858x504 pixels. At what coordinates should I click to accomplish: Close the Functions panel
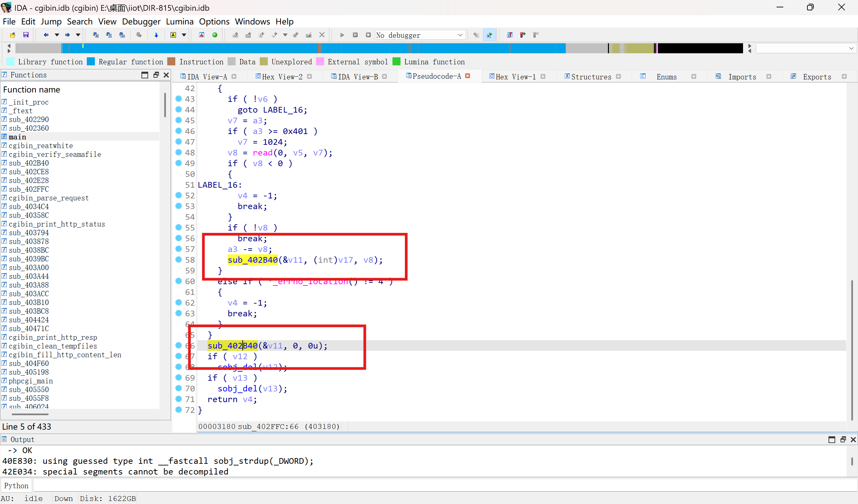[166, 75]
